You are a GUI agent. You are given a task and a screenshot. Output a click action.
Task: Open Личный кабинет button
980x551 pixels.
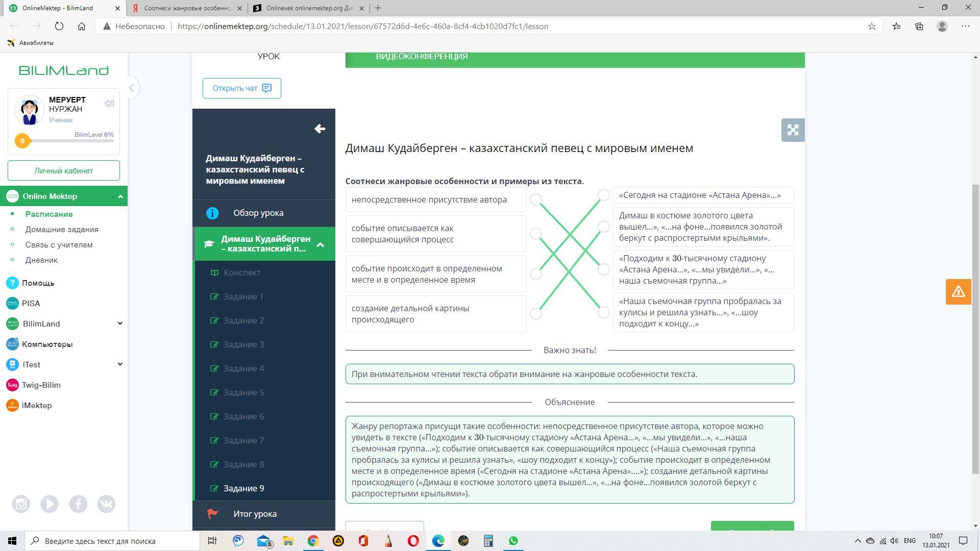pyautogui.click(x=64, y=170)
